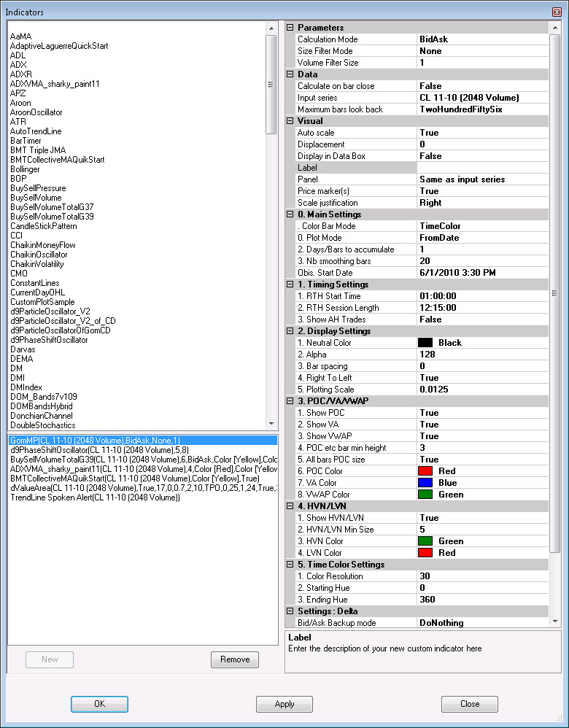Click Input series value CL 11-10
This screenshot has height=728, width=569.
click(483, 98)
